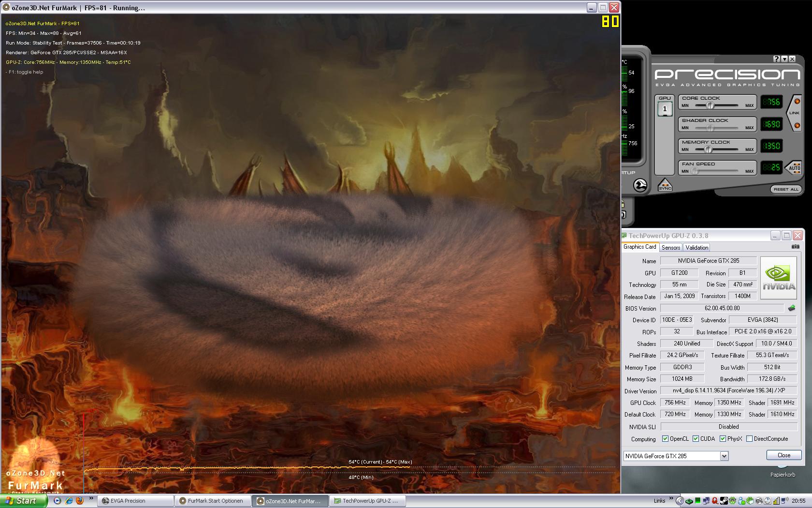Open Internet Explorer quick launch icon
This screenshot has height=508, width=812.
pyautogui.click(x=69, y=501)
